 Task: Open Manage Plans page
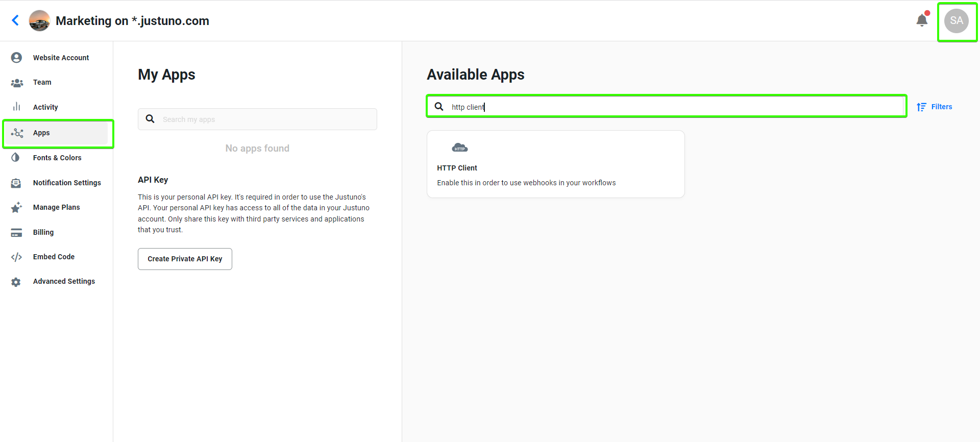[57, 207]
